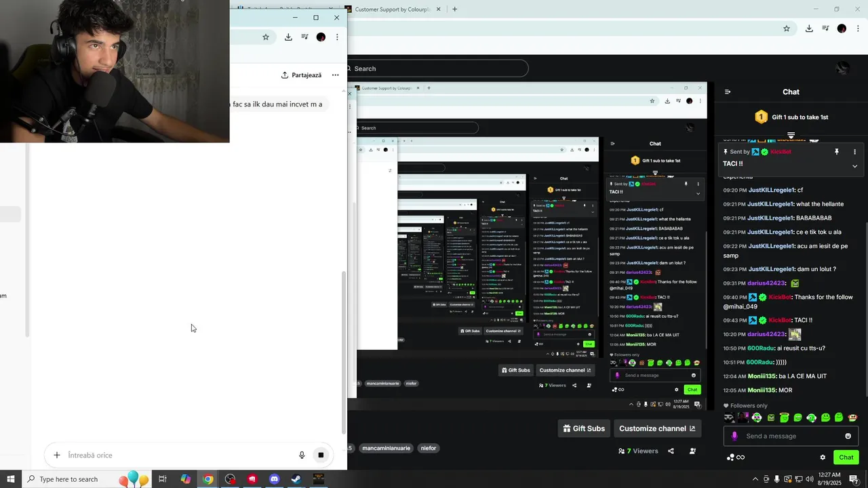
Task: Bookmark the Kick page with star icon
Action: tap(787, 28)
